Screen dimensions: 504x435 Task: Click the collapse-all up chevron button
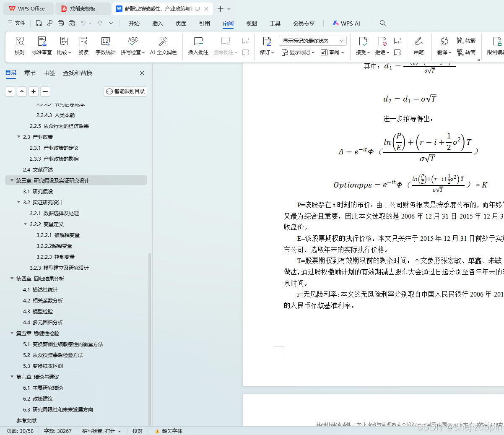coord(22,91)
